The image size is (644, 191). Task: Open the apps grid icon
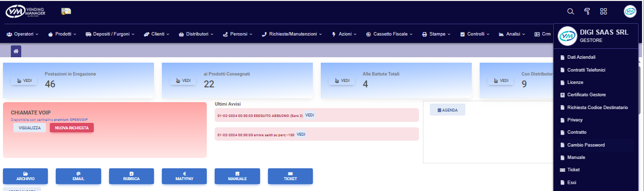pyautogui.click(x=604, y=11)
